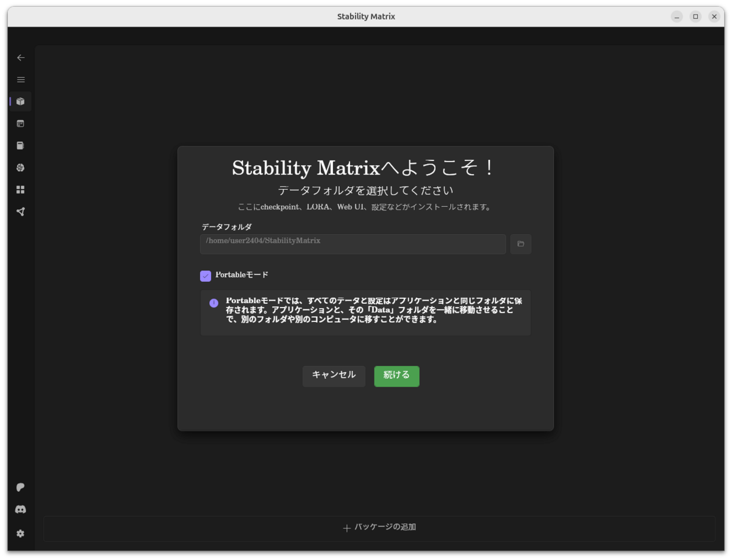The height and width of the screenshot is (560, 732).
Task: Open the Output Browser grid icon
Action: (21, 190)
